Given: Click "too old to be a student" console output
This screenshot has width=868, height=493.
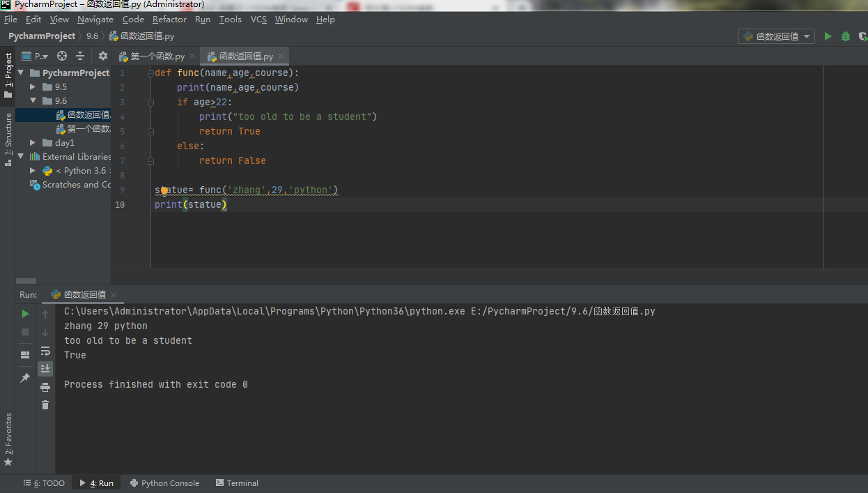Looking at the screenshot, I should pyautogui.click(x=128, y=340).
